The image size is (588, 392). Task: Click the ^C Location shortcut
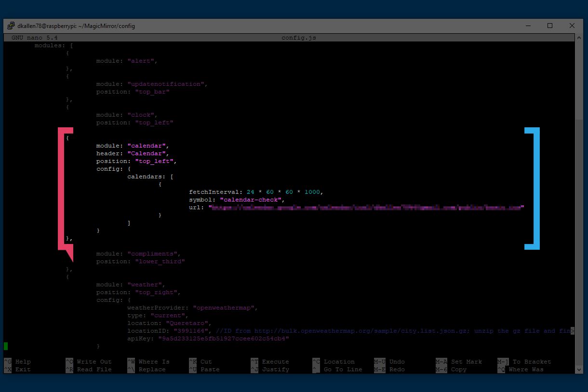pyautogui.click(x=334, y=362)
